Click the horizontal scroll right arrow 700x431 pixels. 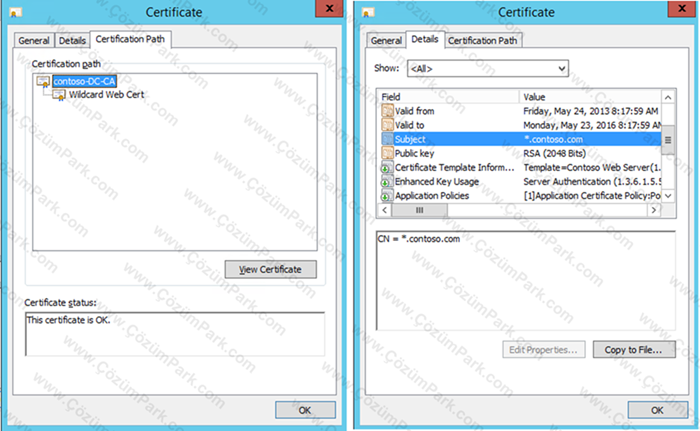coord(654,210)
